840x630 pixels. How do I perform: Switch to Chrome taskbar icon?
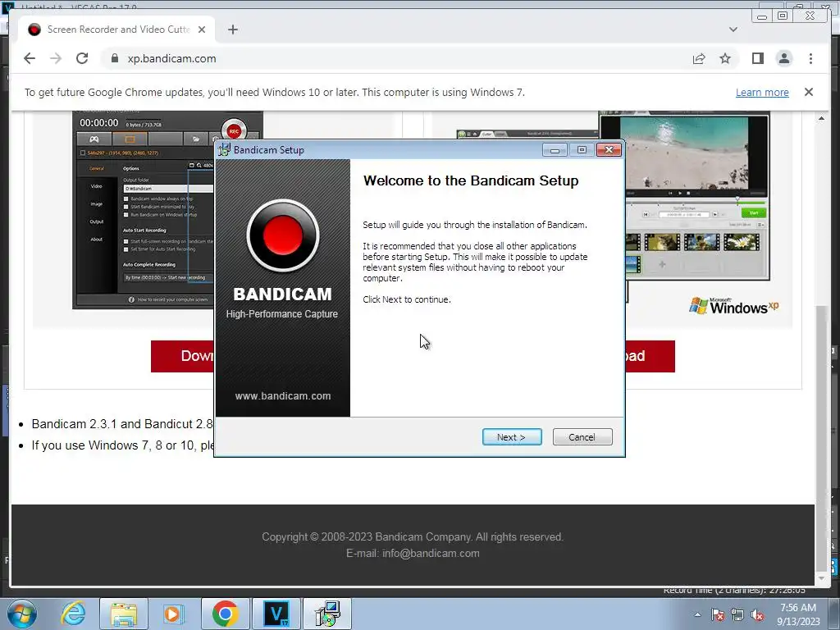[225, 614]
